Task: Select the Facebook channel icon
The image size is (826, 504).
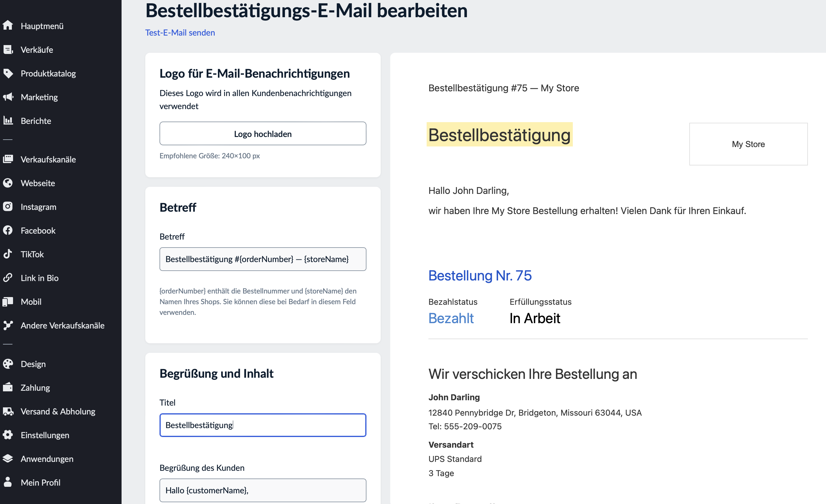Action: point(8,230)
